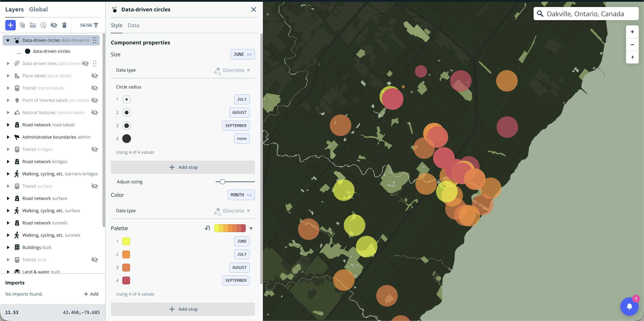Show the hidden Transit surface layer

(x=95, y=186)
